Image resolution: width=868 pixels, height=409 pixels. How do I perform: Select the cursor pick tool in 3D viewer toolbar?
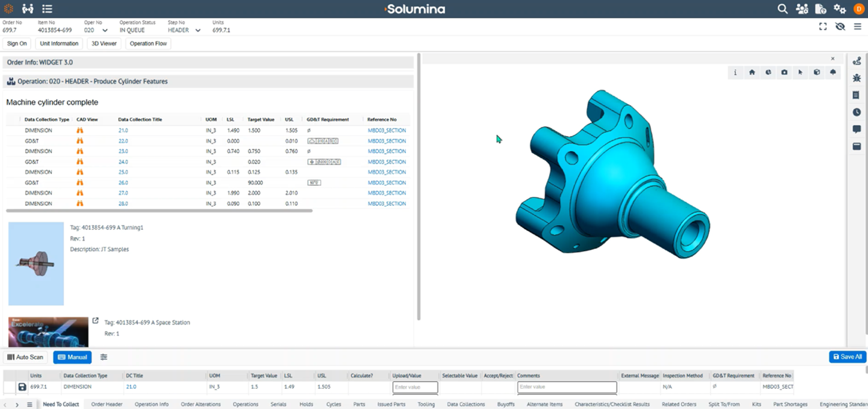800,72
